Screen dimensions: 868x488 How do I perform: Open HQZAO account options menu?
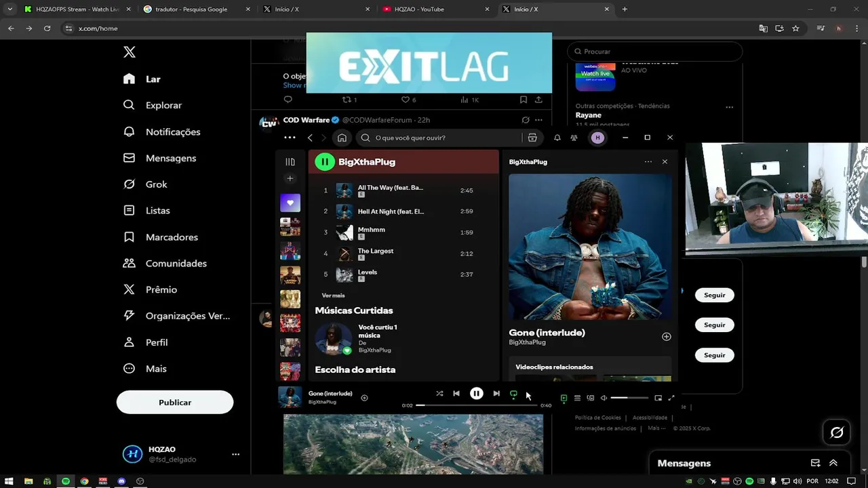tap(235, 454)
